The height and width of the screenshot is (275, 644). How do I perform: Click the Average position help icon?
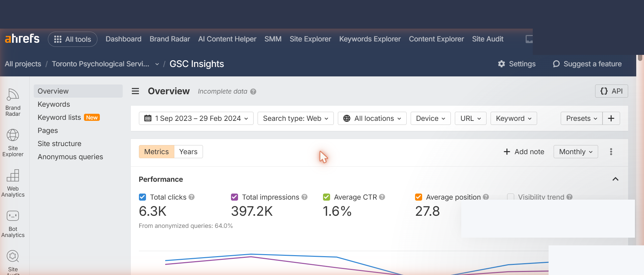[x=486, y=197]
